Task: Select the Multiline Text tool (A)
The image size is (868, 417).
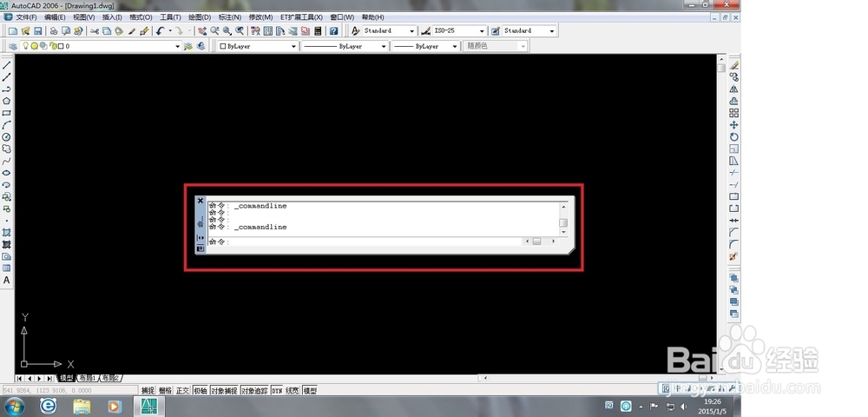Action: [x=7, y=281]
